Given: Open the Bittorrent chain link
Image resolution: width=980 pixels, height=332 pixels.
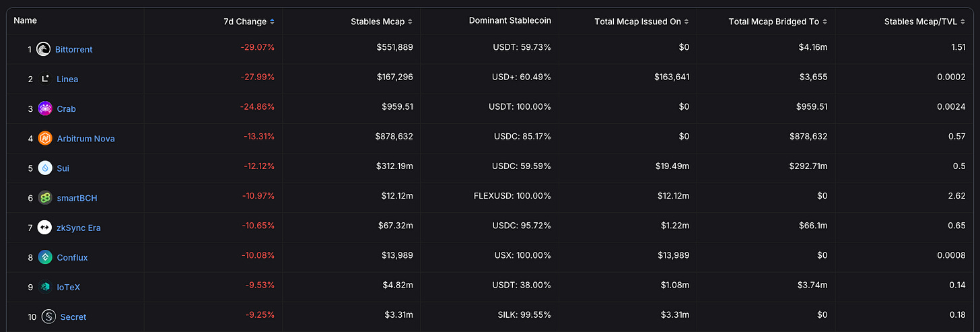Looking at the screenshot, I should [x=75, y=49].
